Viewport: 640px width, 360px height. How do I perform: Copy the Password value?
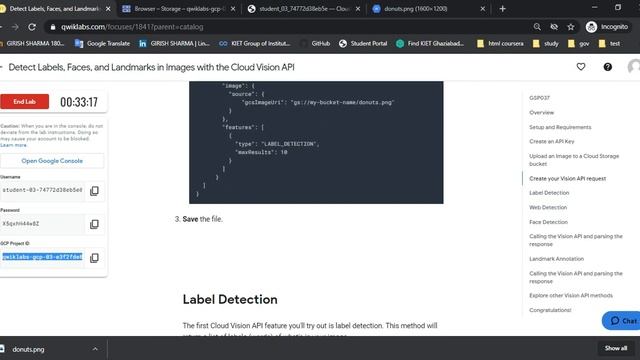[x=94, y=224]
